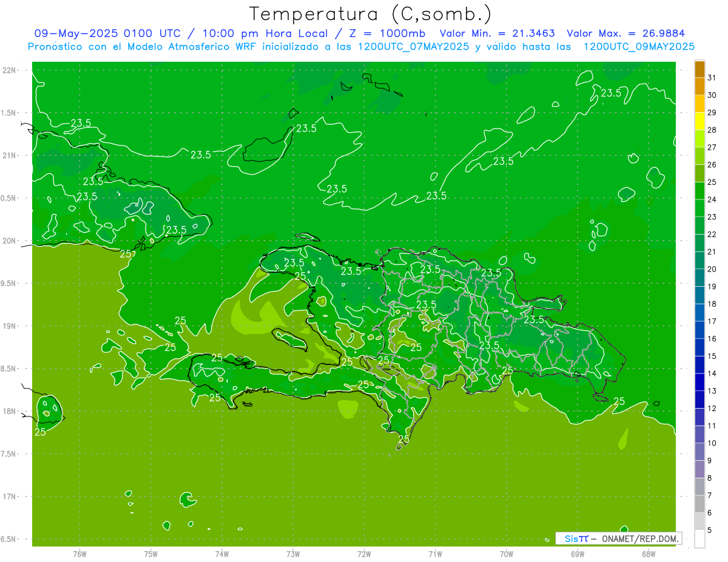Click the lime swatch between legend values 27 and 28
Screen dimensions: 728x562
click(699, 139)
